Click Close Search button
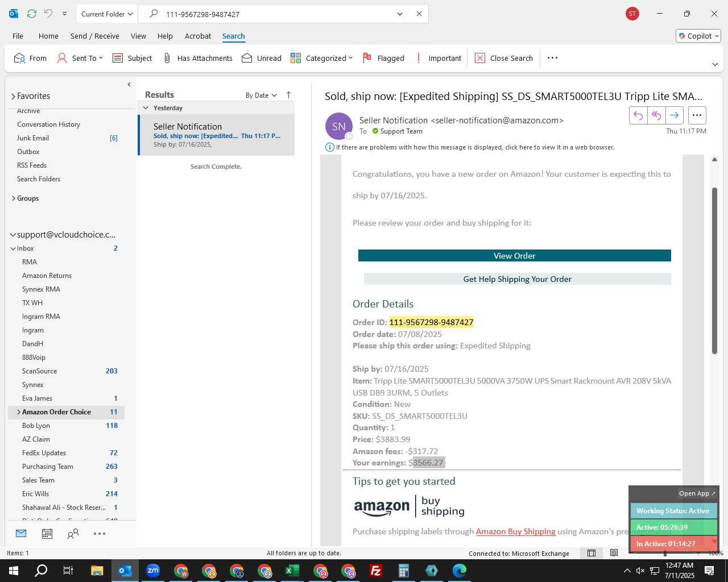 tap(504, 58)
